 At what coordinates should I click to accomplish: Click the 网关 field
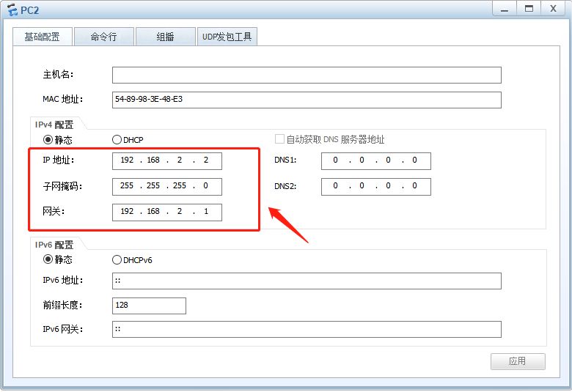[x=166, y=212]
